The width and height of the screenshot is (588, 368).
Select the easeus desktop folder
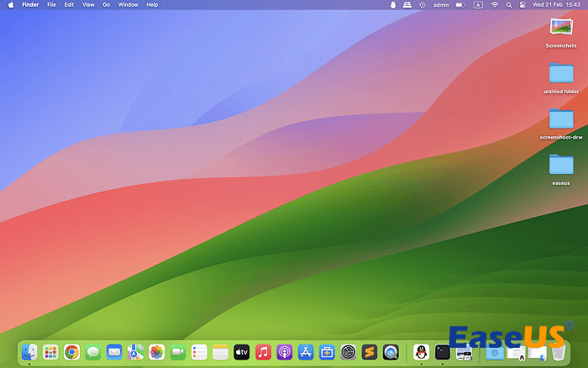(561, 165)
